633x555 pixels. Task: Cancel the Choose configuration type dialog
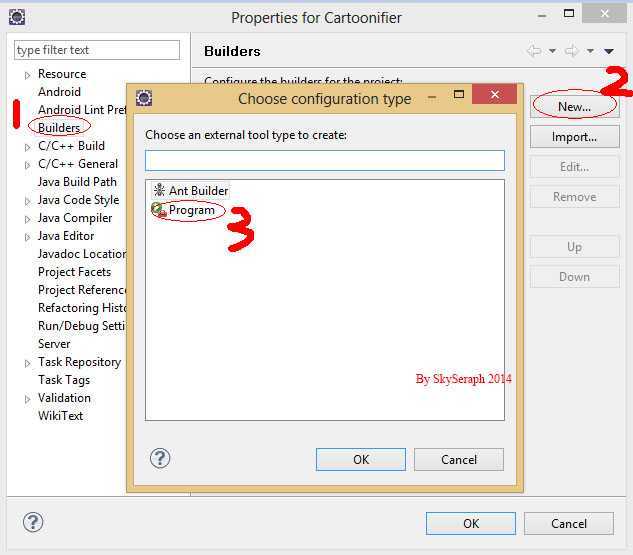(459, 459)
